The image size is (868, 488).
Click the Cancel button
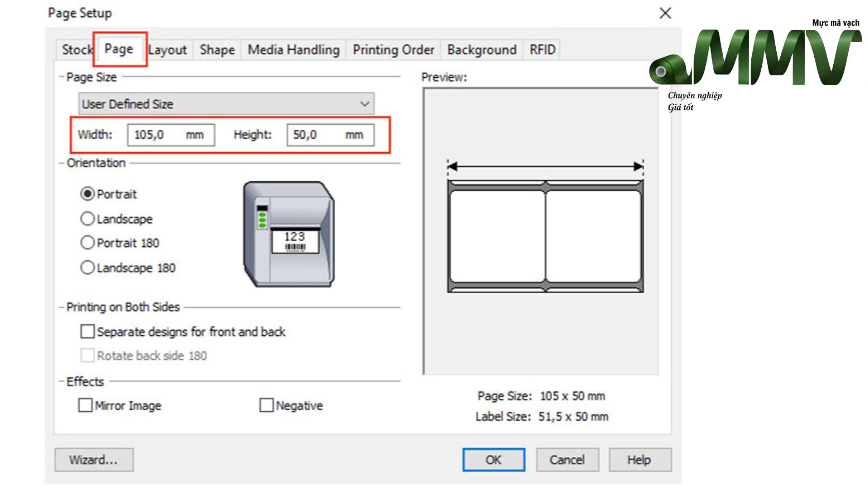pyautogui.click(x=567, y=460)
